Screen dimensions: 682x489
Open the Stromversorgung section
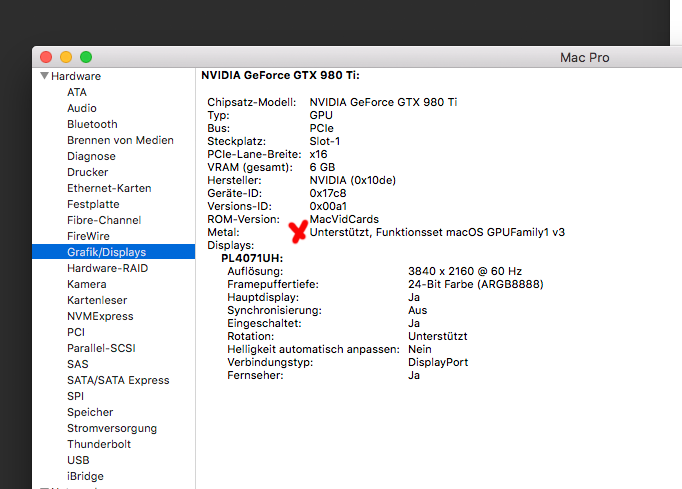point(112,429)
